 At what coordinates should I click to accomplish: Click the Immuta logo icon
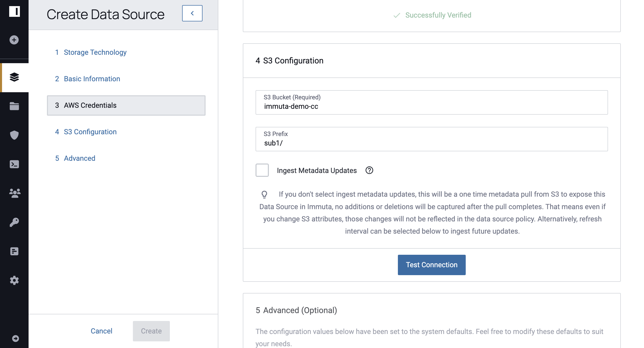[x=14, y=11]
